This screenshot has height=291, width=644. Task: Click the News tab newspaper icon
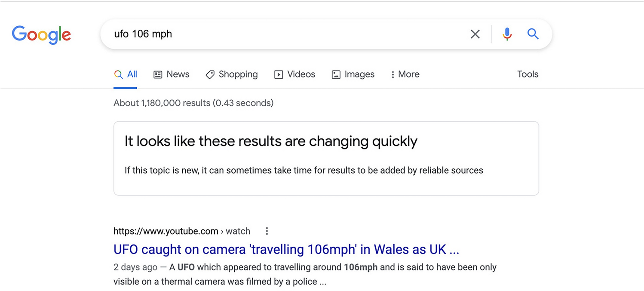point(158,74)
